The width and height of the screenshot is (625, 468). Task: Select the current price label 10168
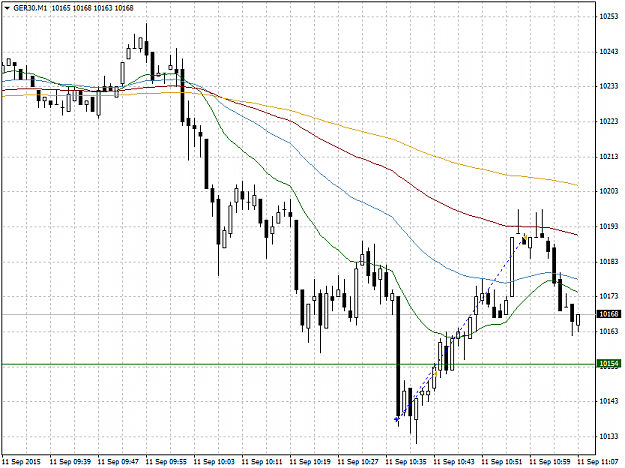(609, 314)
